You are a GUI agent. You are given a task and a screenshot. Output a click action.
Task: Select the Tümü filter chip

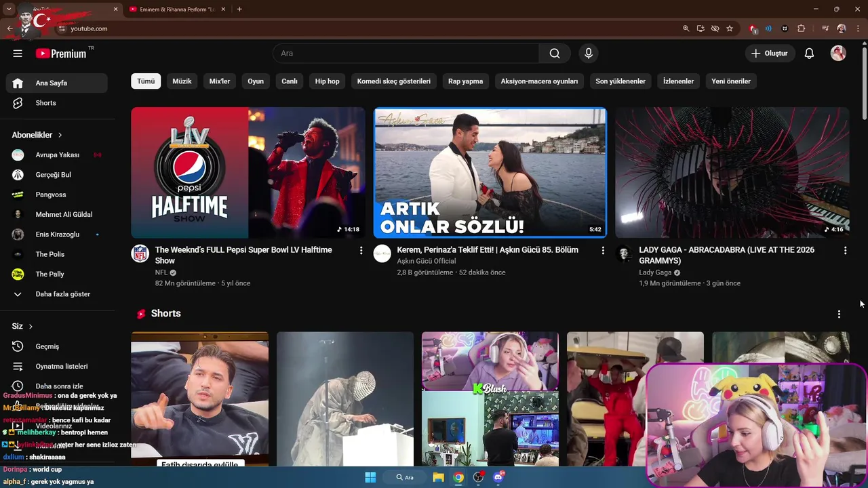coord(146,81)
